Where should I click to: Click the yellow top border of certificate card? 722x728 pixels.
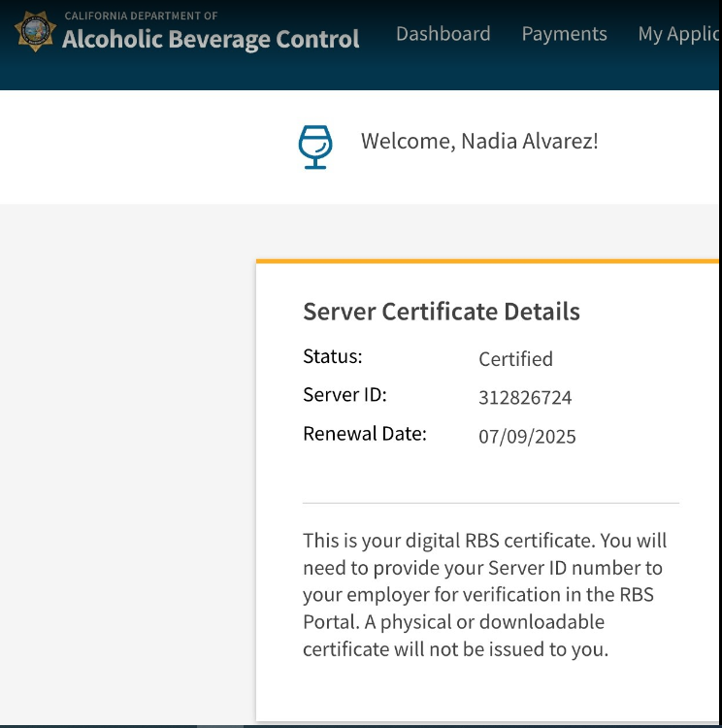[x=485, y=261]
